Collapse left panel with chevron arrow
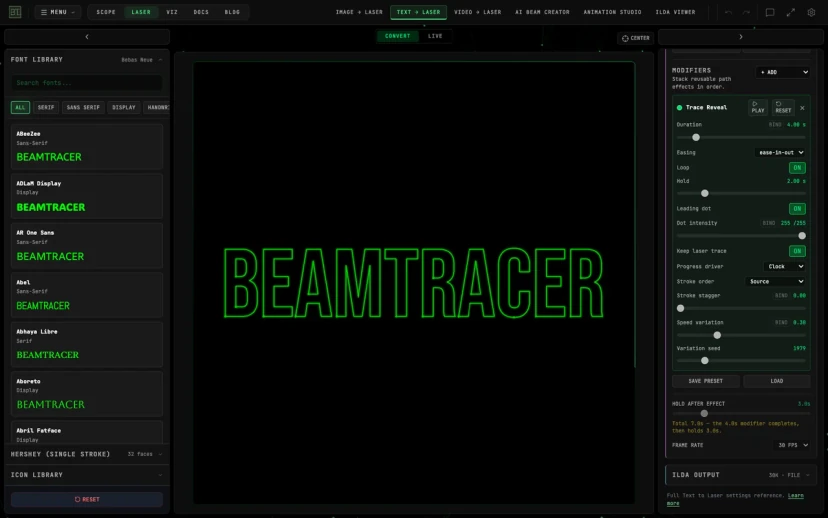Viewport: 828px width, 518px height. 87,37
